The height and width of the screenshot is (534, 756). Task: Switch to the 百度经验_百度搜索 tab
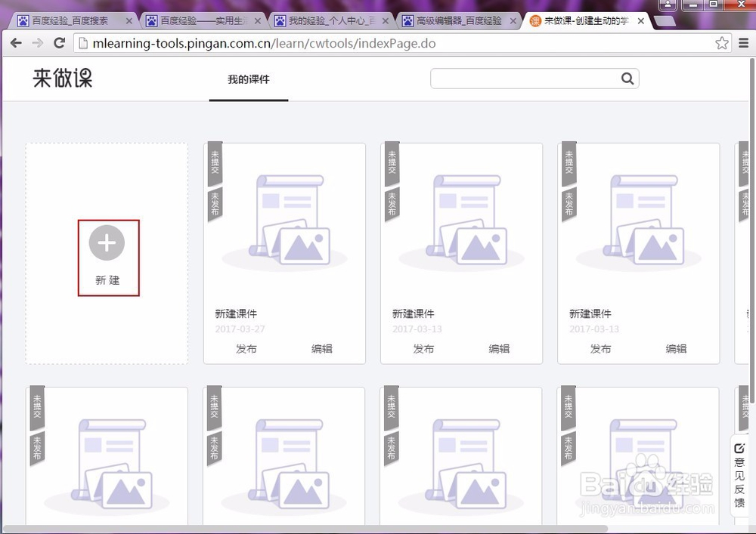pyautogui.click(x=73, y=21)
